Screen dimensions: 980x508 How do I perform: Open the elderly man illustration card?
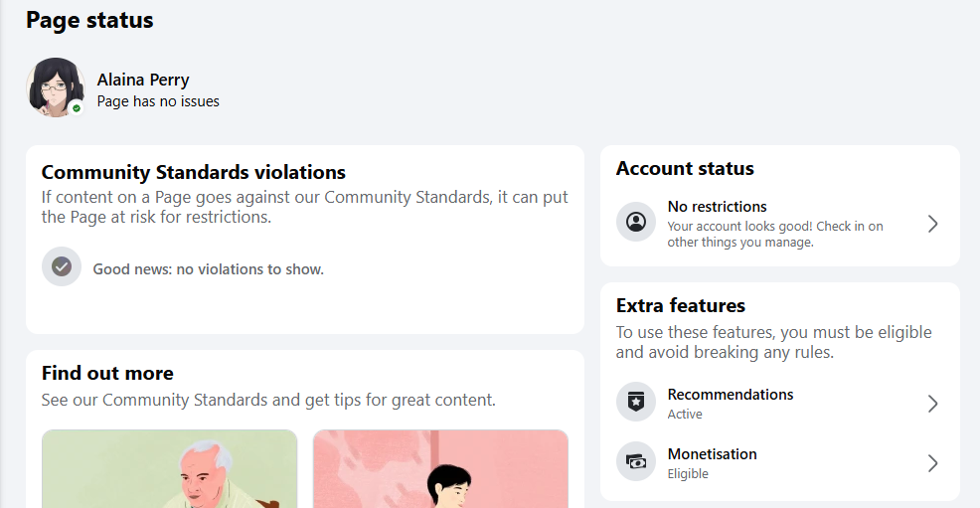click(x=169, y=468)
